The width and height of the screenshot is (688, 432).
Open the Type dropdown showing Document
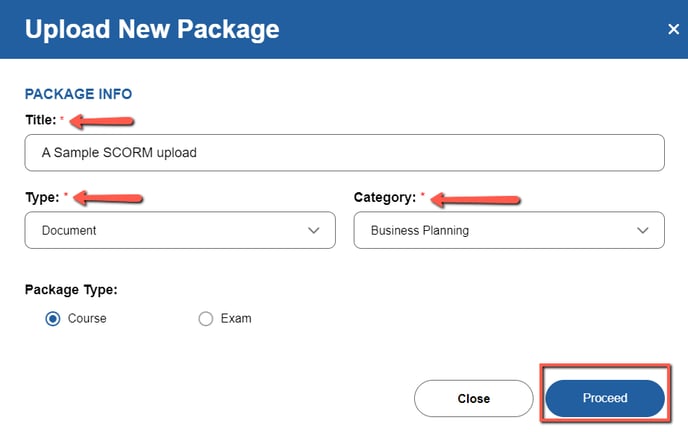point(180,230)
